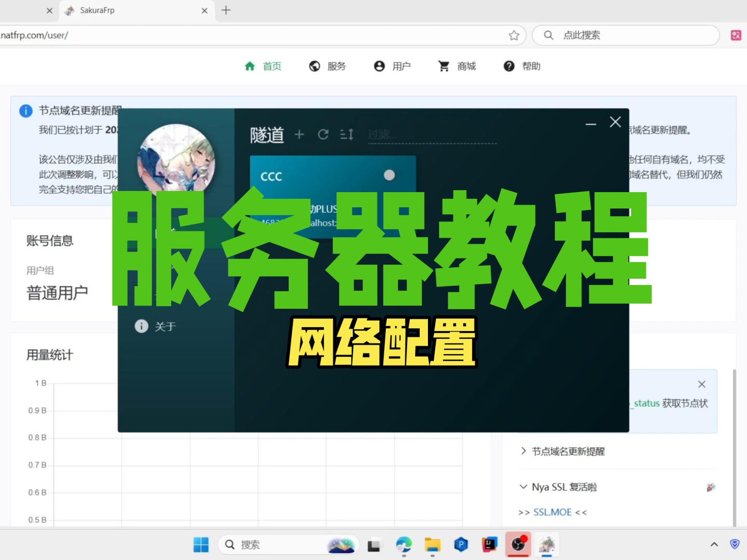Open the 帮助 help menu
This screenshot has height=560, width=747.
point(522,66)
